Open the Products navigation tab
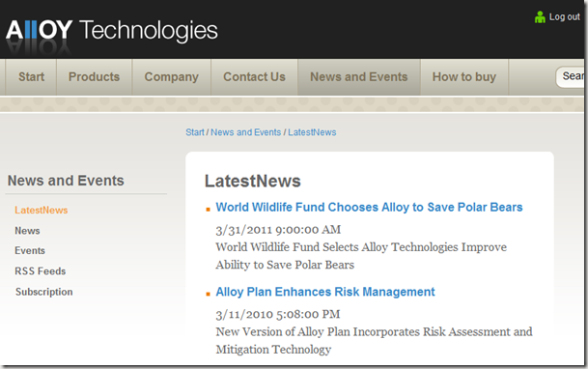Viewport: 588px width, 369px height. 94,77
